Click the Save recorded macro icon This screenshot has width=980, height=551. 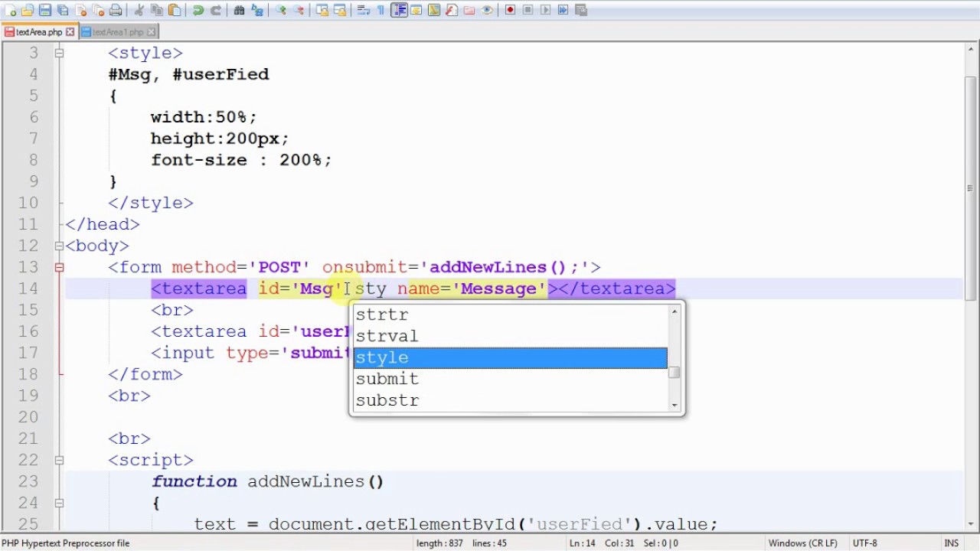[580, 10]
